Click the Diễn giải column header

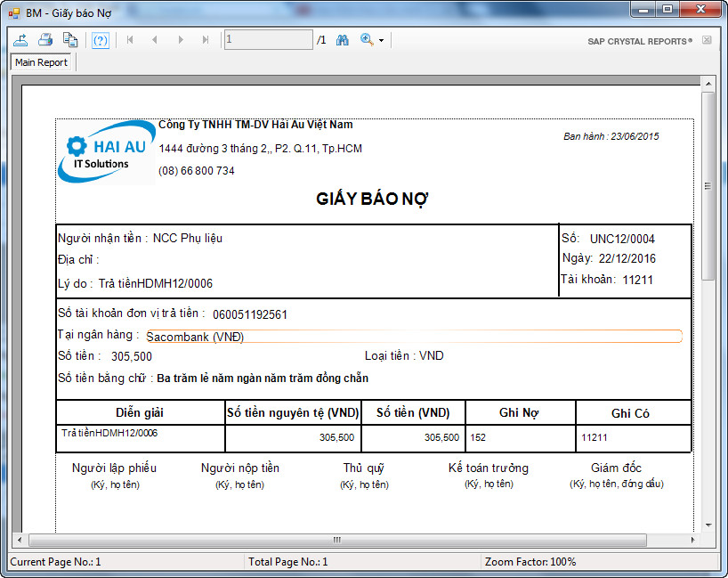tap(140, 412)
